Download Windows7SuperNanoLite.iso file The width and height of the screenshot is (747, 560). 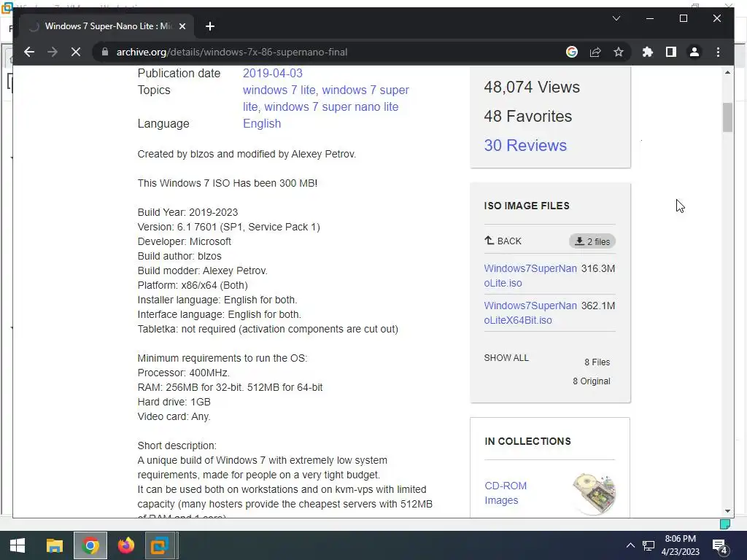530,275
